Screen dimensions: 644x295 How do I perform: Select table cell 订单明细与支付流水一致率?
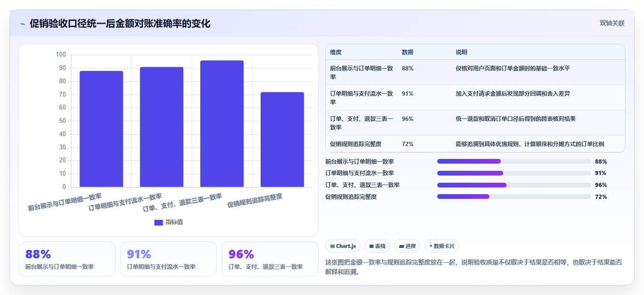click(361, 98)
